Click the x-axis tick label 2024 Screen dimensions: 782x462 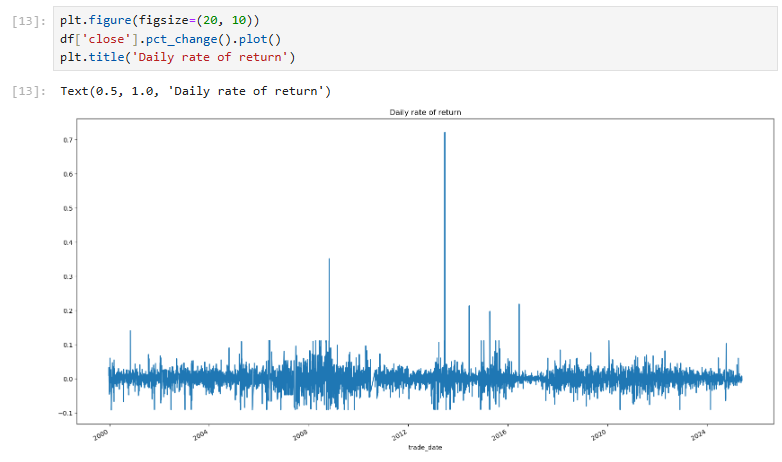(x=698, y=435)
